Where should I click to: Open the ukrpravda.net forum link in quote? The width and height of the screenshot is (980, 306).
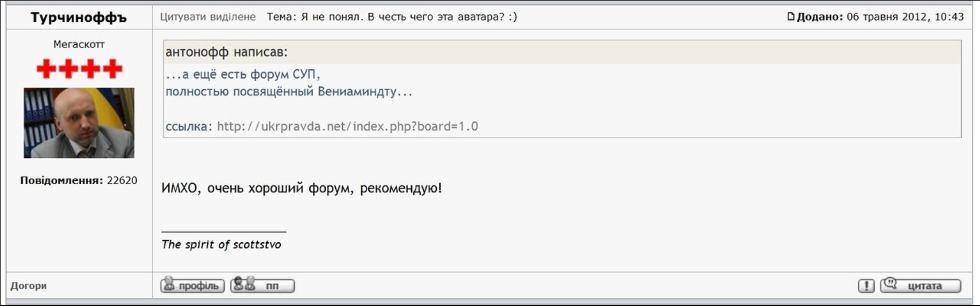pos(347,126)
